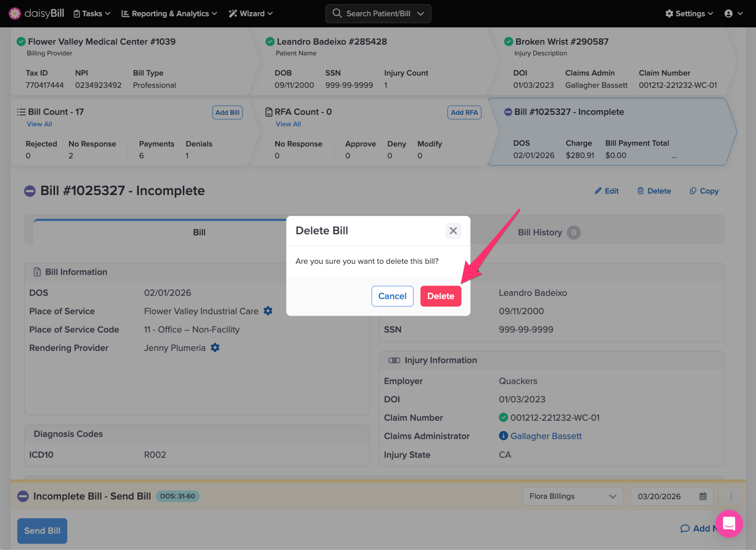
Task: Click the gear icon next to Flower Valley Industrial Care
Action: click(x=268, y=311)
